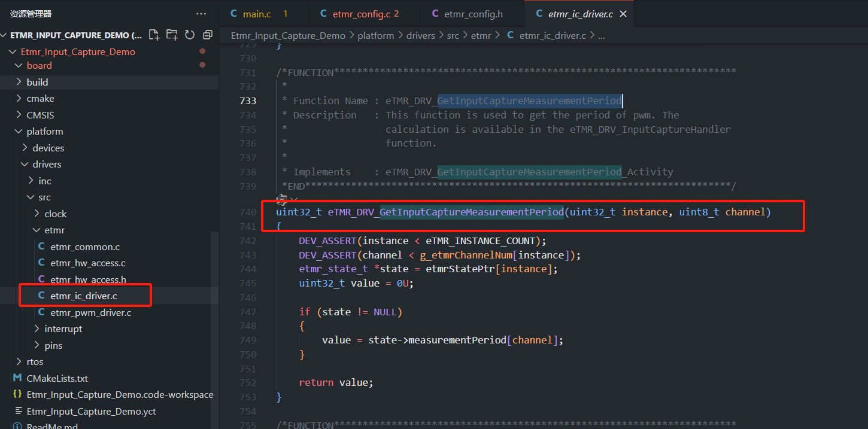This screenshot has height=429, width=868.
Task: Select the etmr_ic_driver.c editor tab
Action: tap(579, 13)
